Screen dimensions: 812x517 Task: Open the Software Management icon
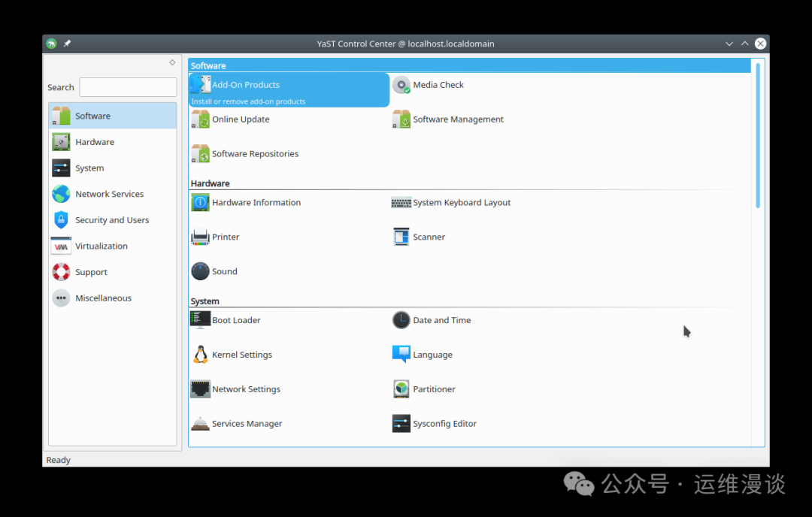click(x=401, y=119)
